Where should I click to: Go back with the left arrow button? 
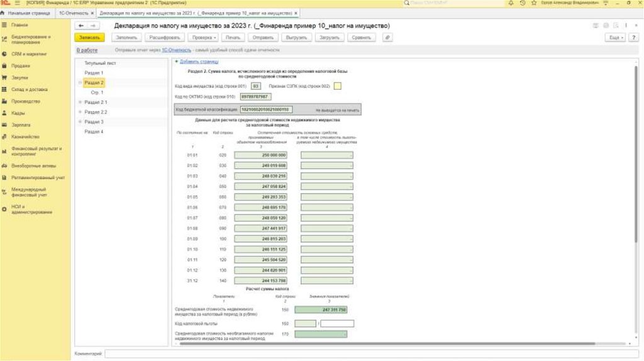pos(81,25)
